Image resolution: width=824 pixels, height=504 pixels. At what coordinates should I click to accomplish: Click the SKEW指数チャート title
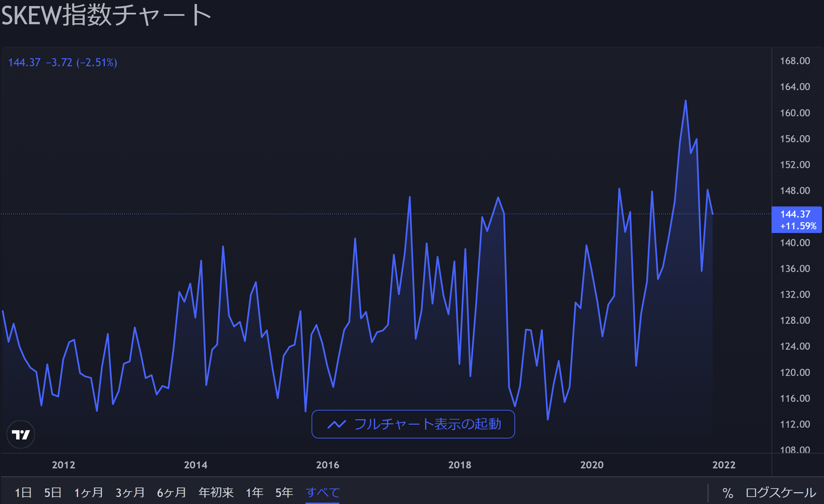106,15
